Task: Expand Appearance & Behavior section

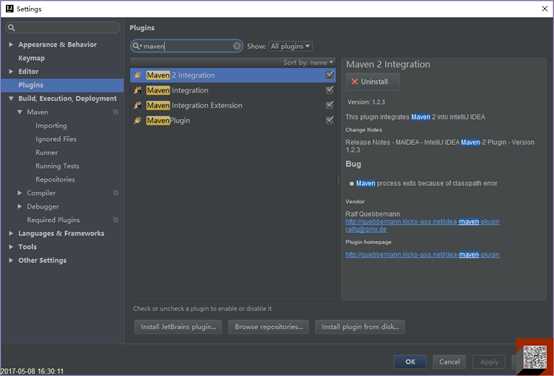Action: [x=11, y=45]
